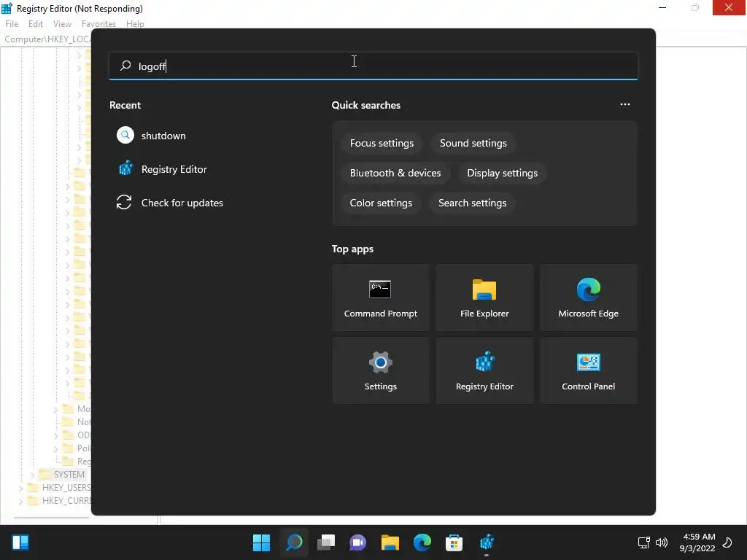This screenshot has height=560, width=747.
Task: Select the SYSTEM key in registry tree
Action: coord(69,475)
